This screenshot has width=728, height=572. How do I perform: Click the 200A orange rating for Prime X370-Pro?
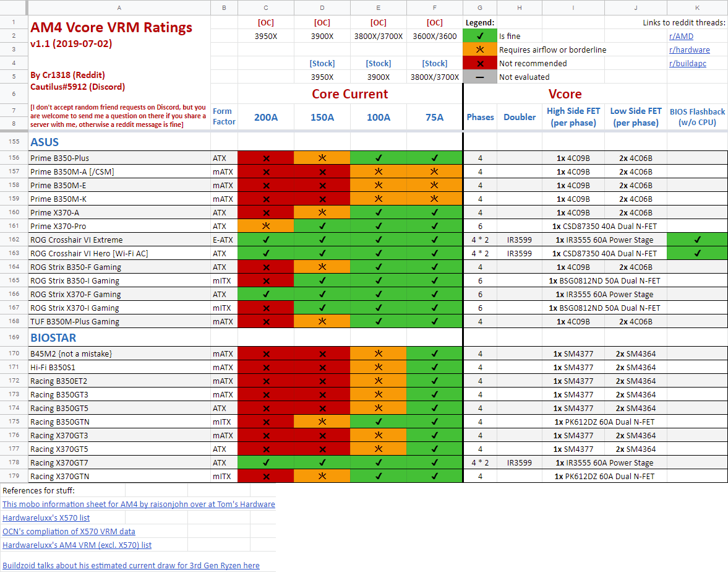click(265, 227)
